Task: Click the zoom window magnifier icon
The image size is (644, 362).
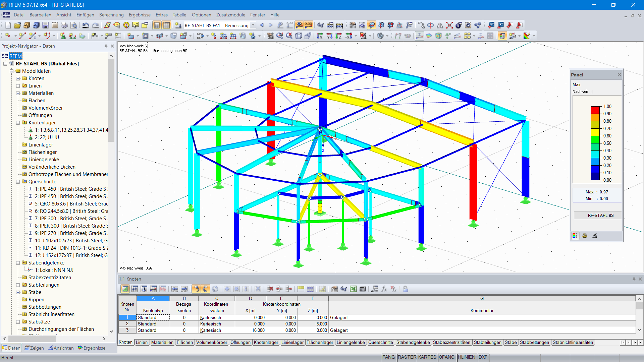Action: coord(280,36)
